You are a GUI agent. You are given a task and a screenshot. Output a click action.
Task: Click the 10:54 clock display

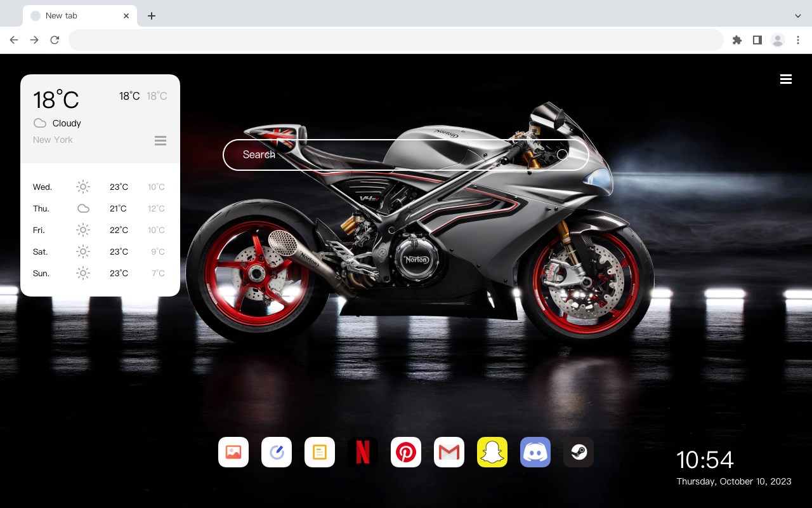(x=705, y=460)
